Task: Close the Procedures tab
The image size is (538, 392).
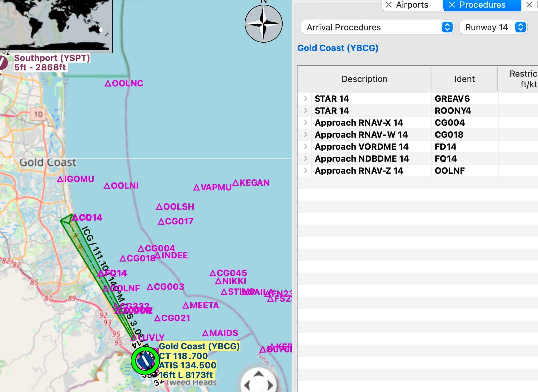Action: (x=452, y=5)
